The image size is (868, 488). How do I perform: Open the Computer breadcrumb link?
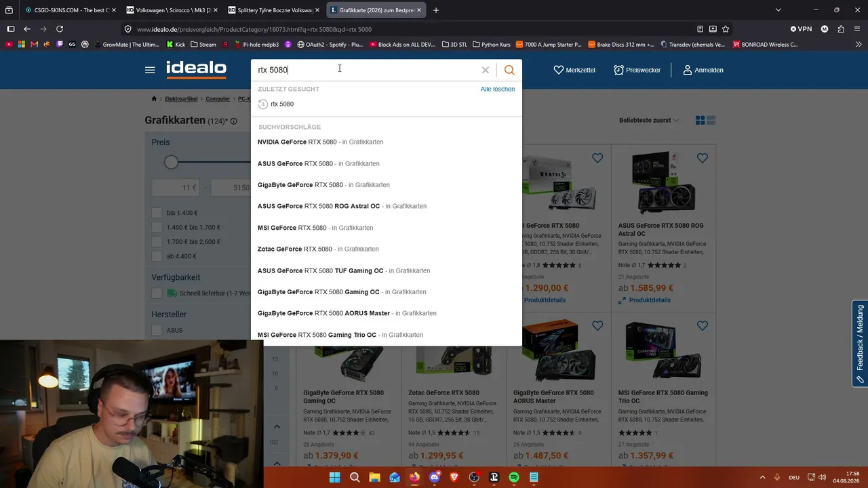pyautogui.click(x=218, y=99)
